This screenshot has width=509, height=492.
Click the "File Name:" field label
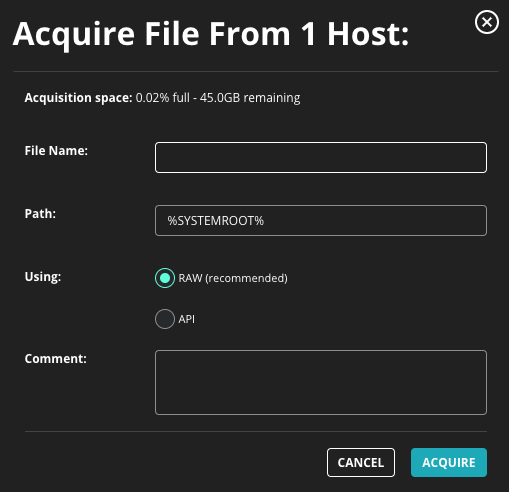(x=56, y=151)
